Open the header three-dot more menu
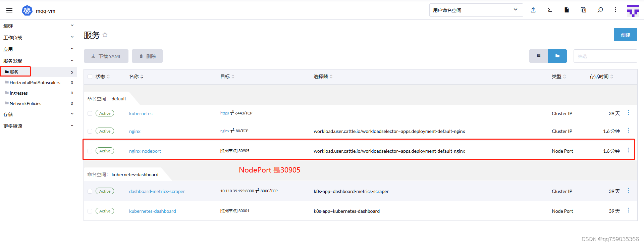644x245 pixels. (615, 10)
